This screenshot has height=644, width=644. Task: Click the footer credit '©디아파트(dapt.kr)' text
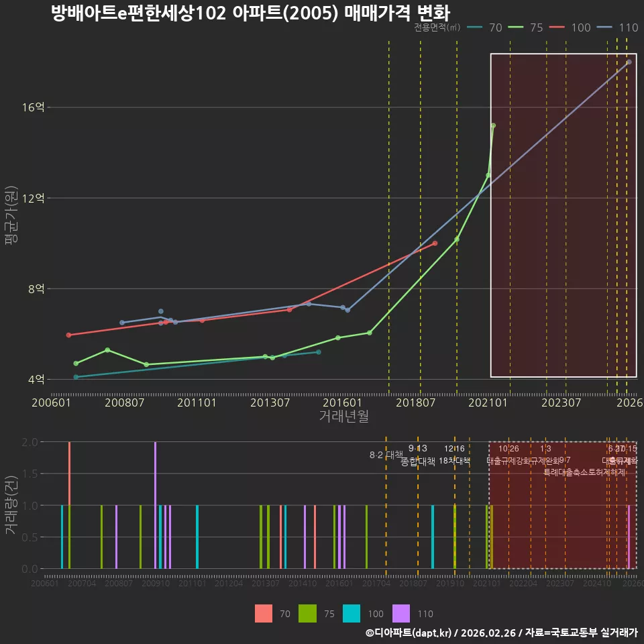pyautogui.click(x=409, y=633)
